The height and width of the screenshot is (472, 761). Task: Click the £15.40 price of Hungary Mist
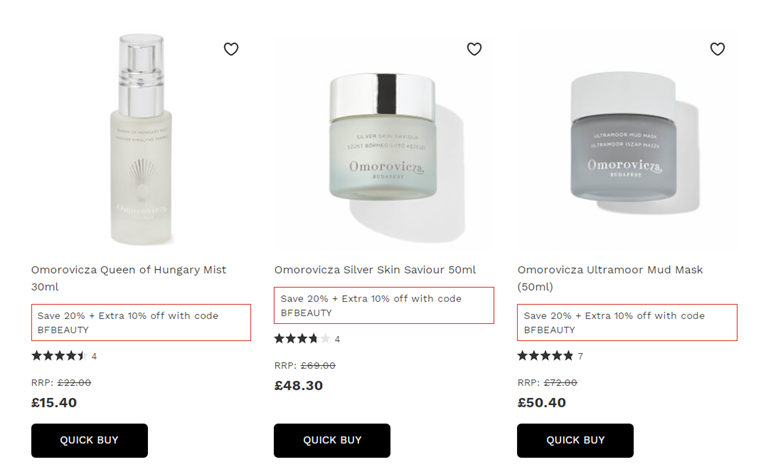point(54,403)
